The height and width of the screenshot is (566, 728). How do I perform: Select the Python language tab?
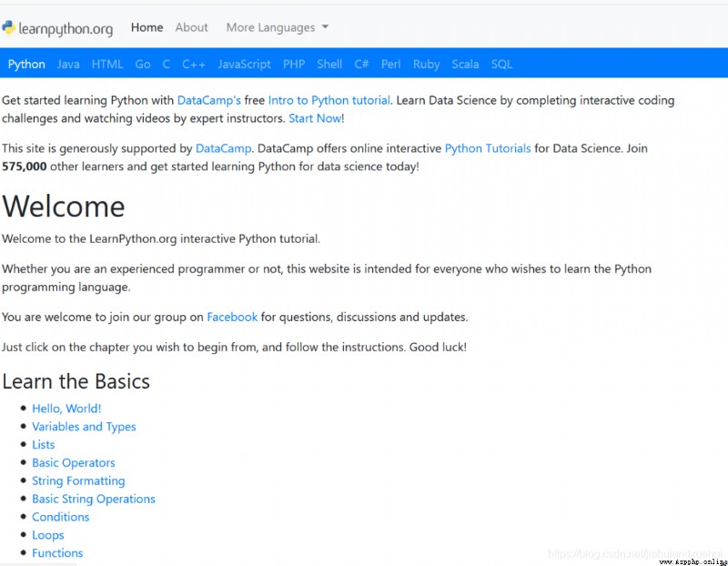tap(26, 64)
